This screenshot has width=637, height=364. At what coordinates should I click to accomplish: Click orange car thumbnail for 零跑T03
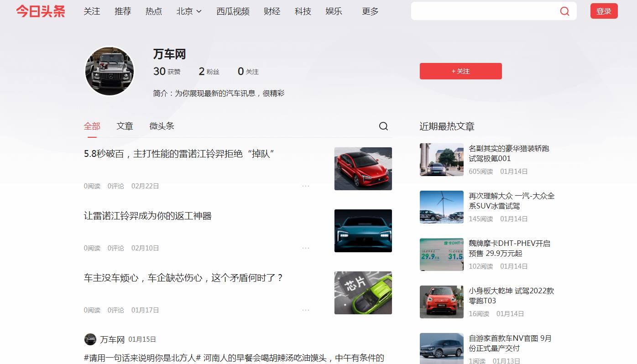442,302
